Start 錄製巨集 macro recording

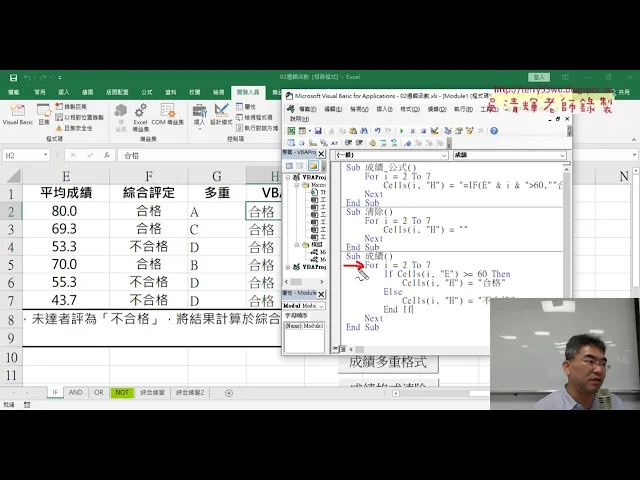[x=71, y=107]
